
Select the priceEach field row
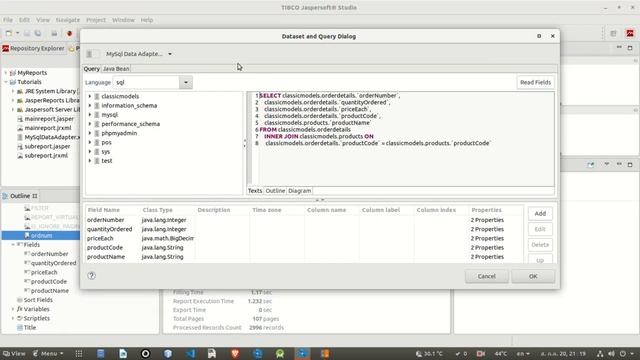(x=304, y=238)
